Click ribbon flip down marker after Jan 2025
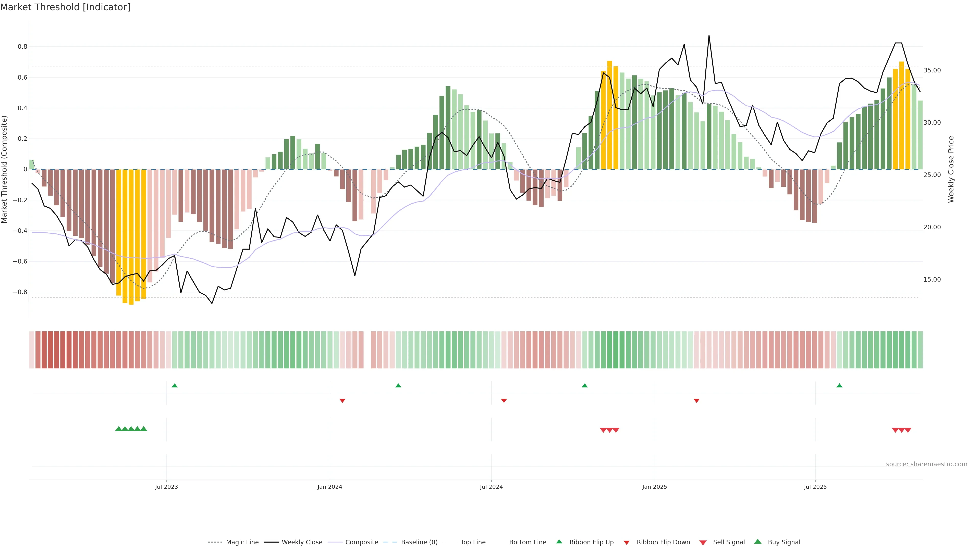The image size is (980, 551). pyautogui.click(x=696, y=401)
